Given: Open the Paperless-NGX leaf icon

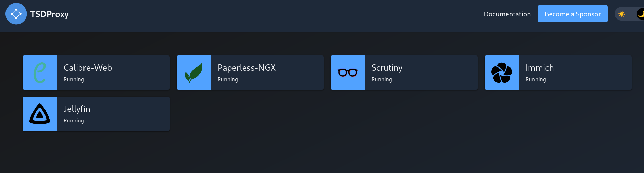Looking at the screenshot, I should 194,73.
